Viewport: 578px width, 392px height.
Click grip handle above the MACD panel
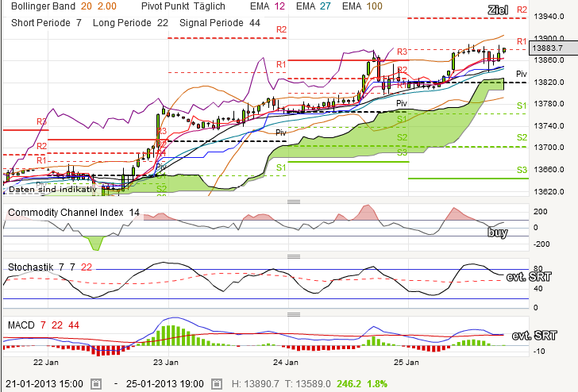click(x=294, y=314)
